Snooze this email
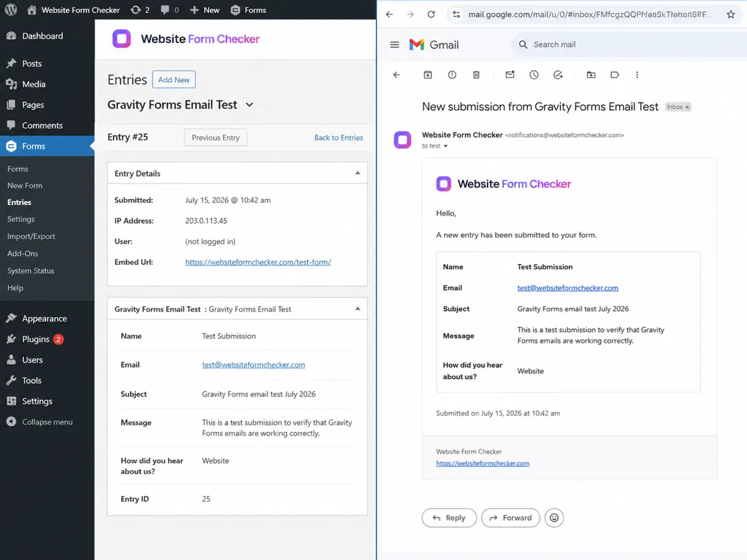The width and height of the screenshot is (747, 560). tap(534, 75)
